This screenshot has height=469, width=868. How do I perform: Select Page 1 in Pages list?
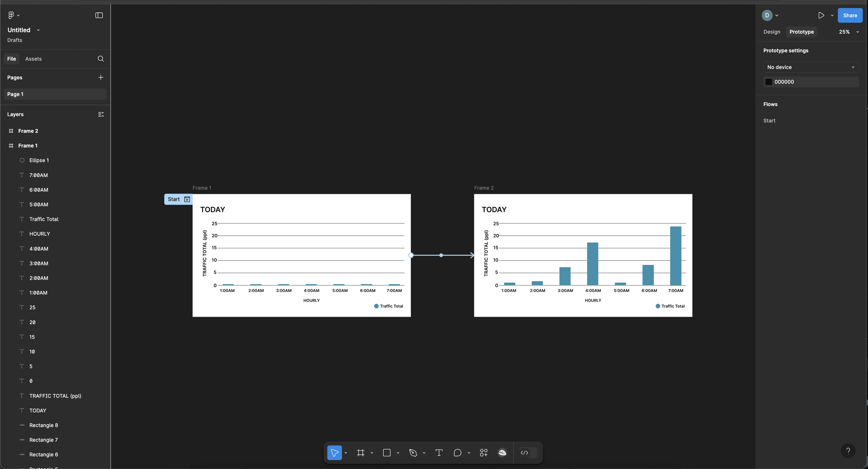(55, 94)
